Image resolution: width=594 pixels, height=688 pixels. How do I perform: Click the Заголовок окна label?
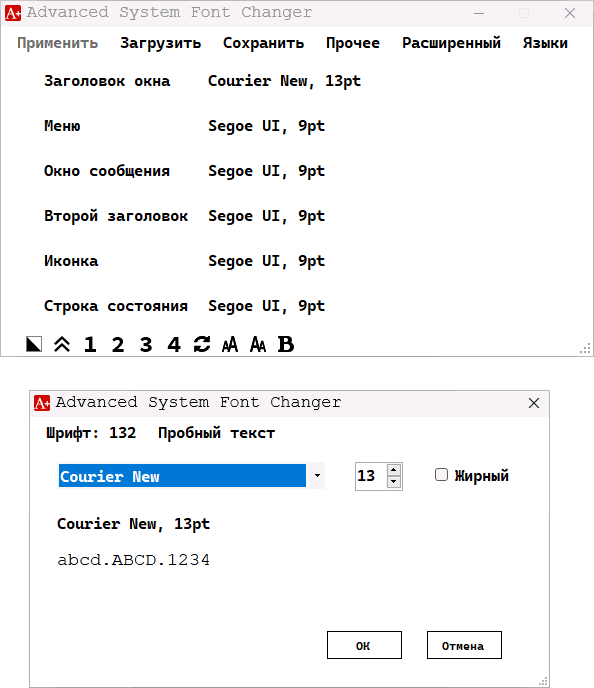[107, 81]
